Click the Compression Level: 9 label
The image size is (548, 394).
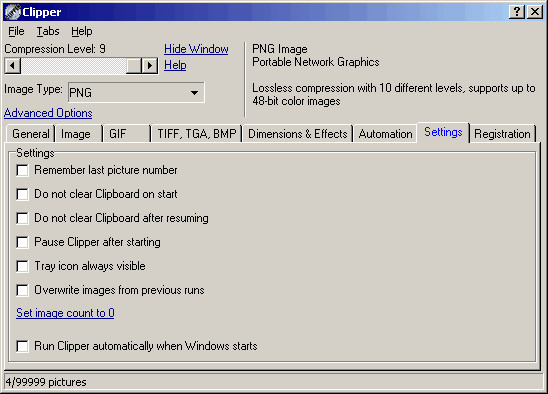click(x=55, y=49)
